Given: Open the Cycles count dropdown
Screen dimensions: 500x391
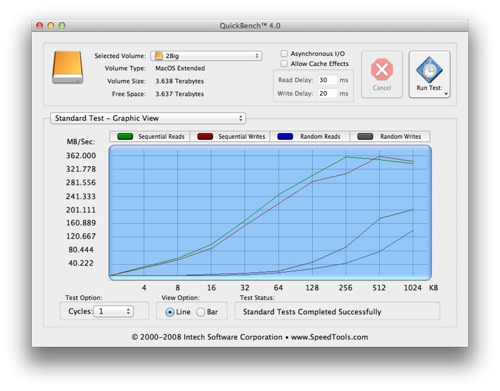Looking at the screenshot, I should pyautogui.click(x=114, y=311).
